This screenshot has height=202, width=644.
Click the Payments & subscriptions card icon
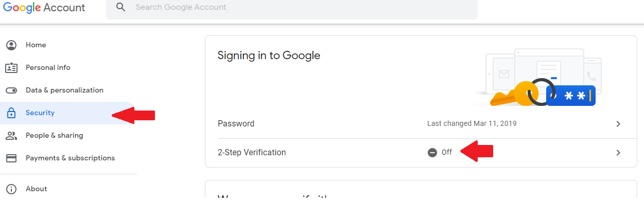11,158
